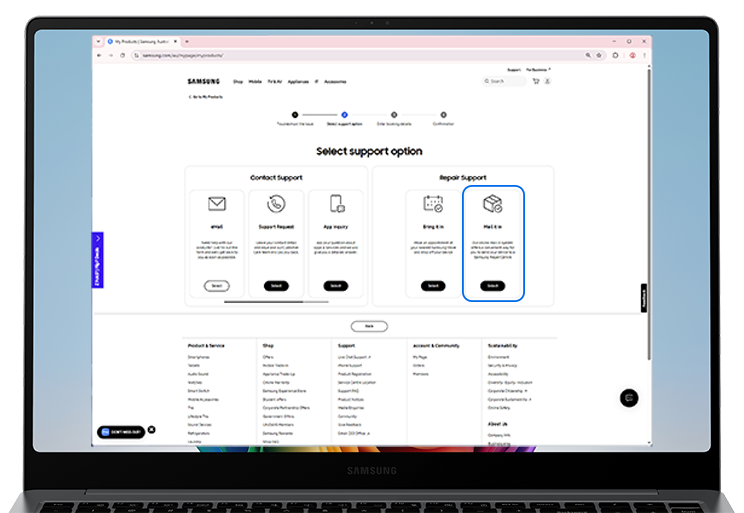Open the user account icon
The image size is (744, 513).
[x=548, y=81]
